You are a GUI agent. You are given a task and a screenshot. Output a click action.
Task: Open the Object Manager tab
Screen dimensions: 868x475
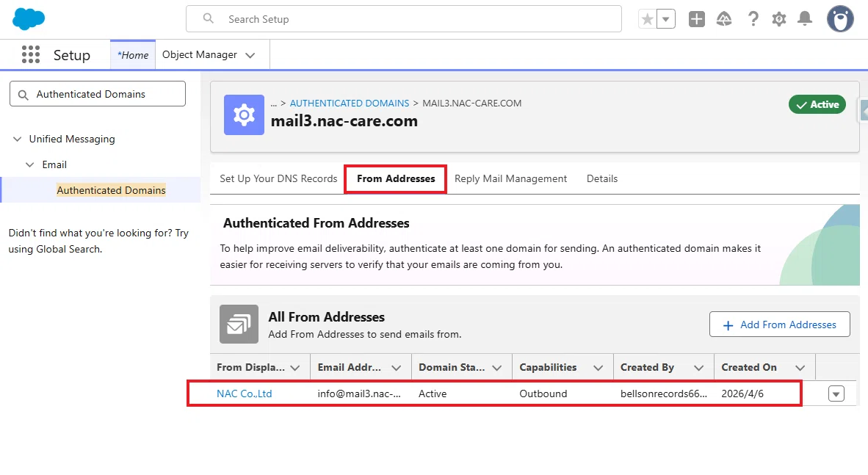point(199,55)
